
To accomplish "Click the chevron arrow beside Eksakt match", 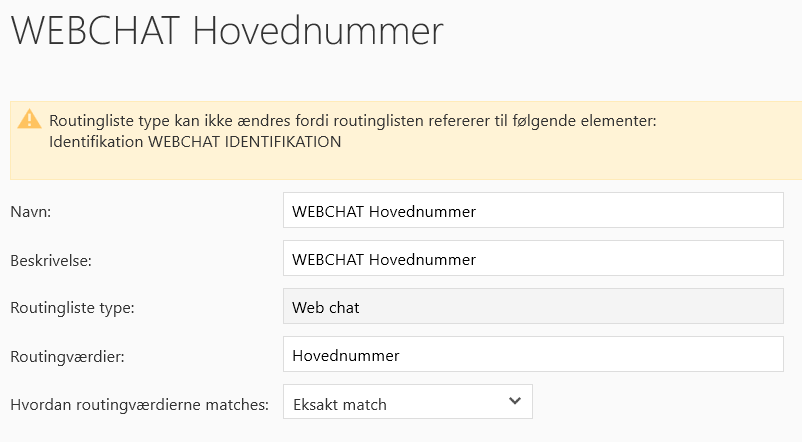I will coord(514,401).
